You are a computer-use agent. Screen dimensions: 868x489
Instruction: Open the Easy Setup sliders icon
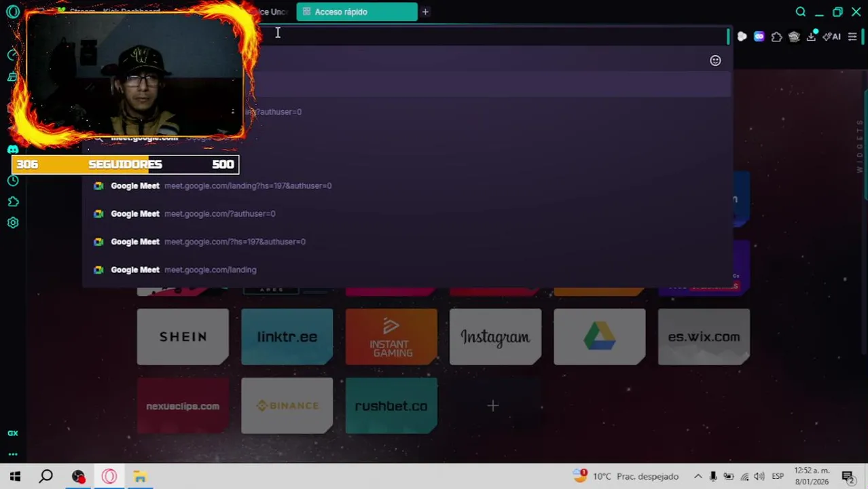(x=852, y=37)
